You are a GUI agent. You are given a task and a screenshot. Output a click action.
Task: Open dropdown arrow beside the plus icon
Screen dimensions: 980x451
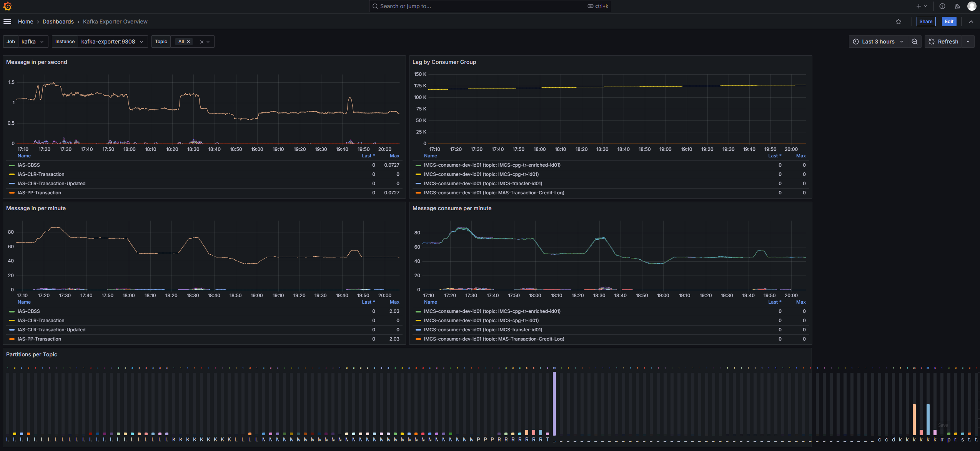coord(925,6)
